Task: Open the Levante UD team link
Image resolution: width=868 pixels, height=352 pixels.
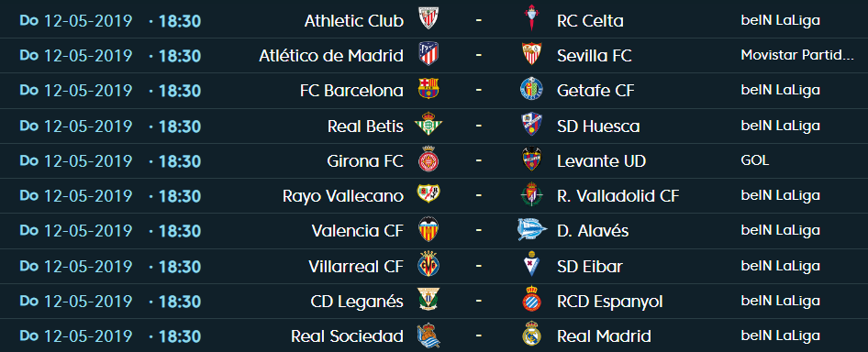Action: (602, 161)
